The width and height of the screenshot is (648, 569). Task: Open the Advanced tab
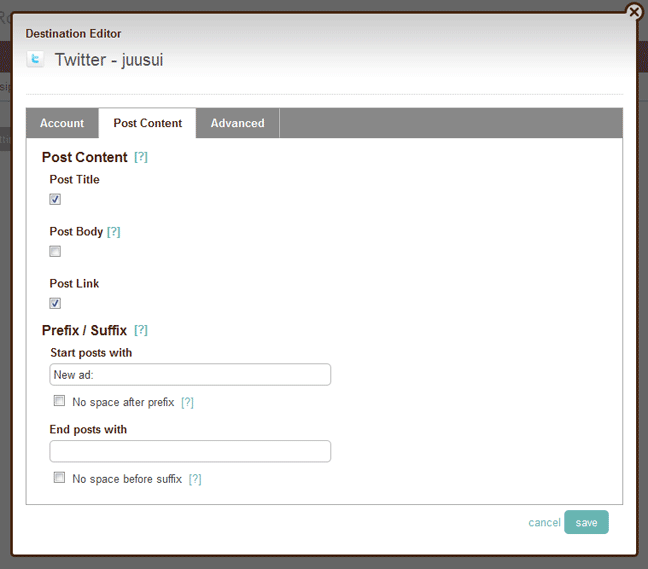pyautogui.click(x=238, y=123)
